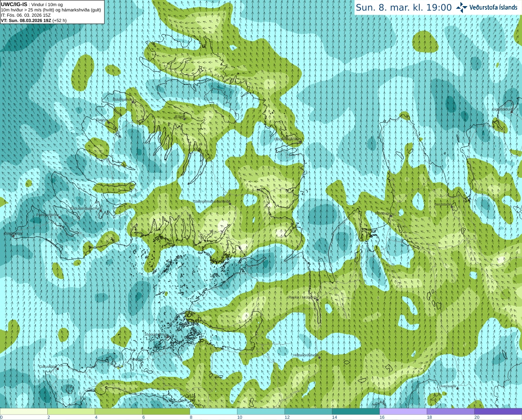The height and width of the screenshot is (420, 522).
Task: Select the 16–18 m/s light purple legend swatch
Action: pyautogui.click(x=403, y=411)
